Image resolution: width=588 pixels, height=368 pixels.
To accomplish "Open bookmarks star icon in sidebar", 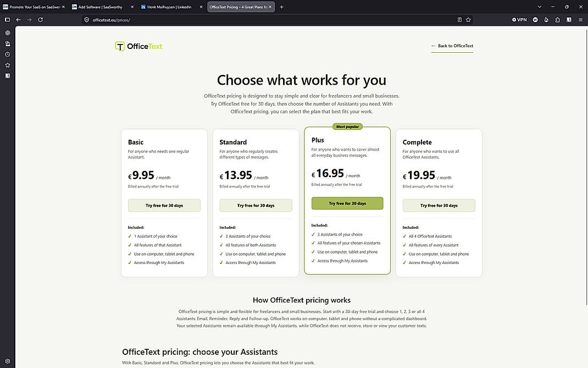I will click(x=8, y=65).
